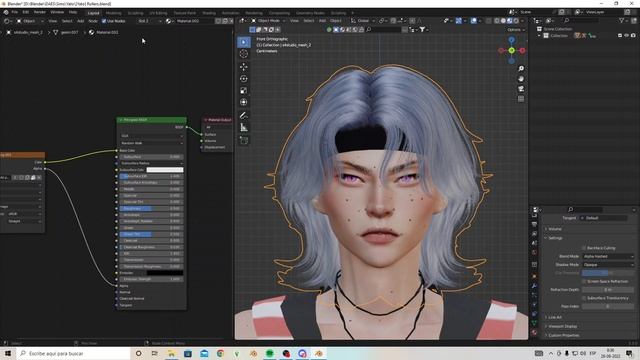Select the Select Box tool in viewport
The height and width of the screenshot is (360, 640).
tap(244, 42)
